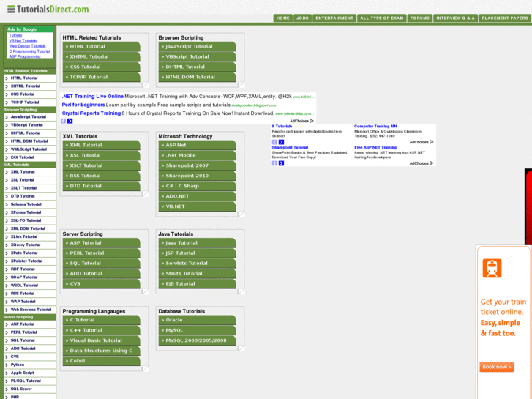Click the green TCP/IP Tutorial button
This screenshot has height=399, width=532.
(102, 77)
